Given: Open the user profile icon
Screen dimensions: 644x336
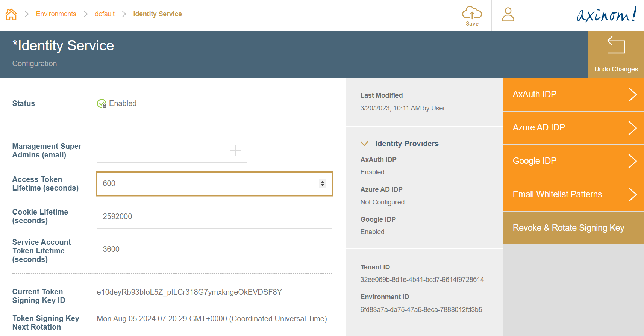Looking at the screenshot, I should [x=508, y=15].
